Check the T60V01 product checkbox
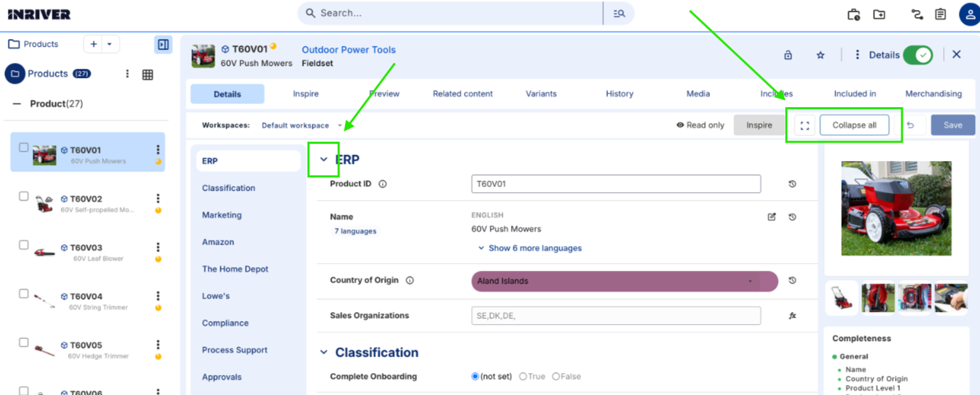980x395 pixels. click(23, 148)
